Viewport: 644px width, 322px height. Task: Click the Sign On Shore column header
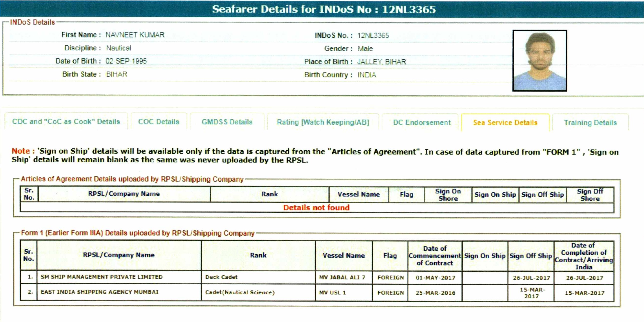(x=448, y=195)
